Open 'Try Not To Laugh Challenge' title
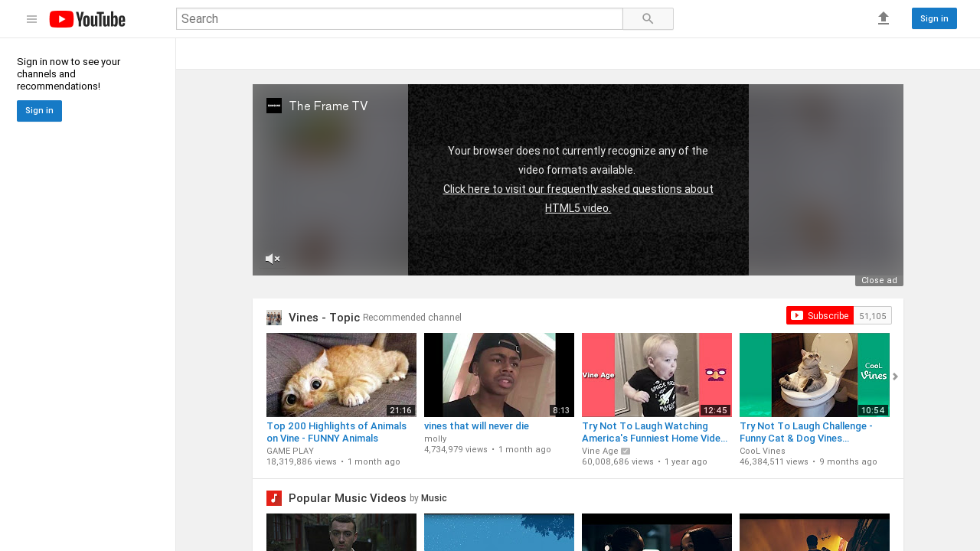 click(806, 432)
